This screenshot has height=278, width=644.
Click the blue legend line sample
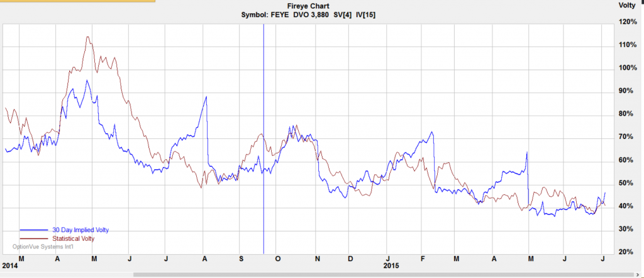(x=34, y=230)
